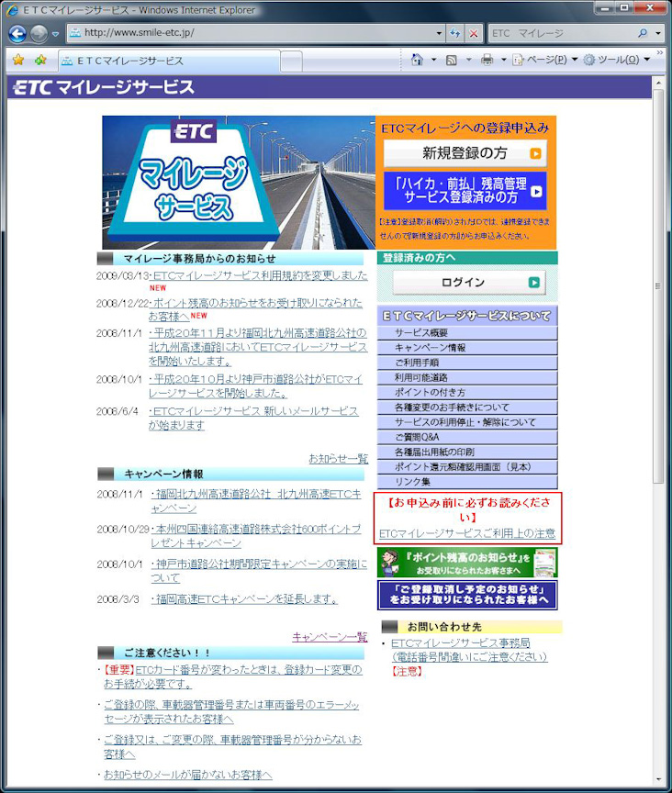This screenshot has width=672, height=793.
Task: Click the arrow icon on 新規登録の方
Action: [x=535, y=153]
